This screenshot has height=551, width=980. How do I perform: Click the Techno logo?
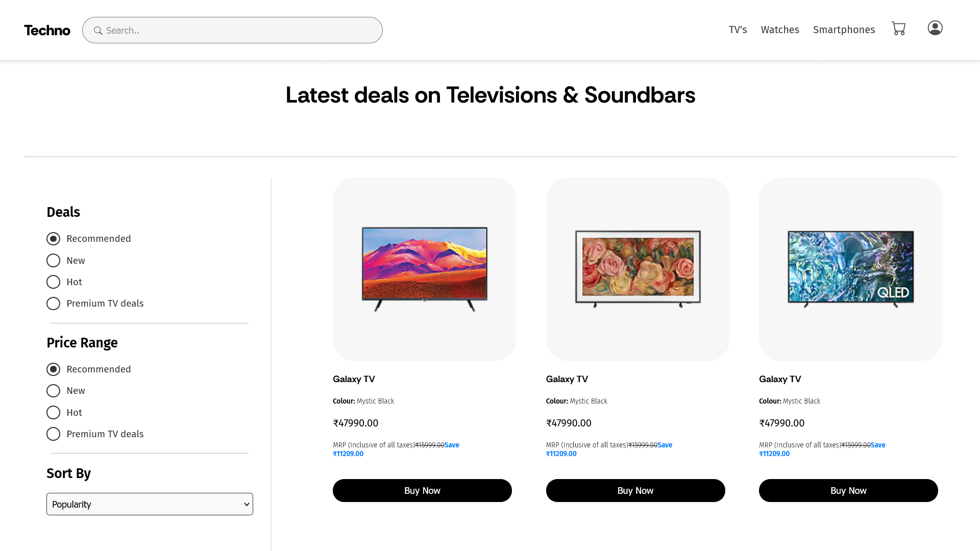point(47,30)
